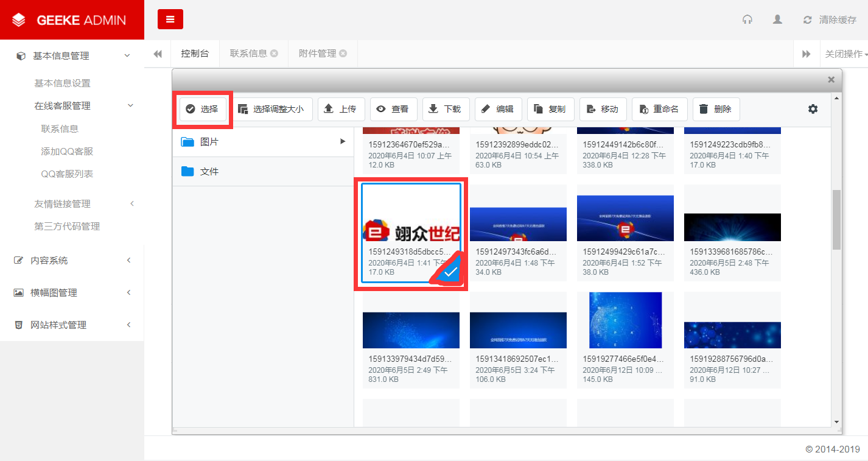
Task: Click the red hamburger menu toggle
Action: 170,19
